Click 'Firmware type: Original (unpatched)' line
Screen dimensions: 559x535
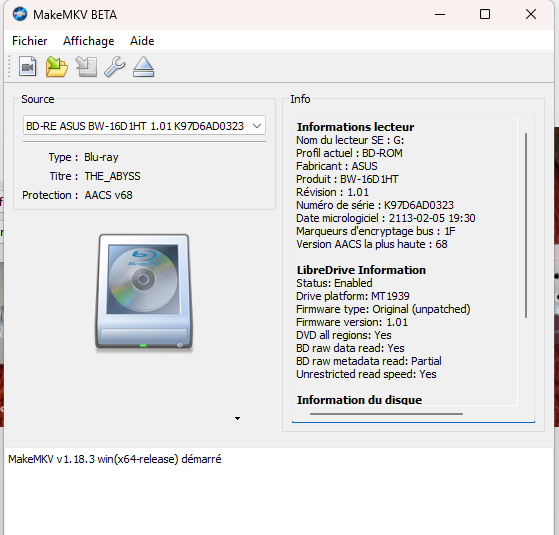click(x=383, y=309)
